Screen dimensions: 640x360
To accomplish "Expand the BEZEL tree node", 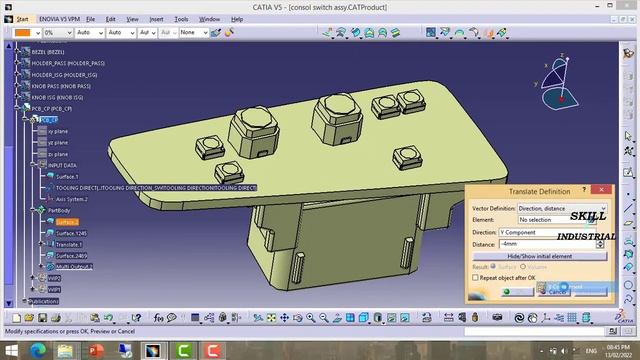I will click(17, 52).
